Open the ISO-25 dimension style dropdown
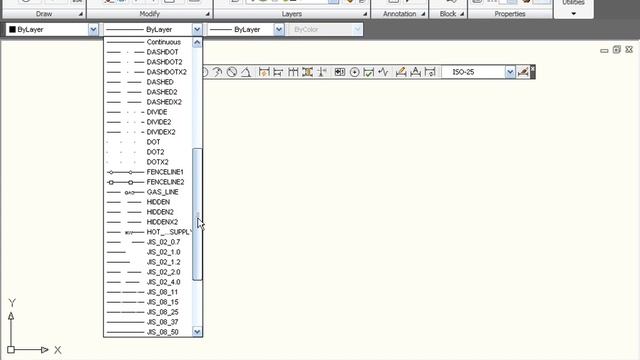This screenshot has width=640, height=360. coord(510,72)
